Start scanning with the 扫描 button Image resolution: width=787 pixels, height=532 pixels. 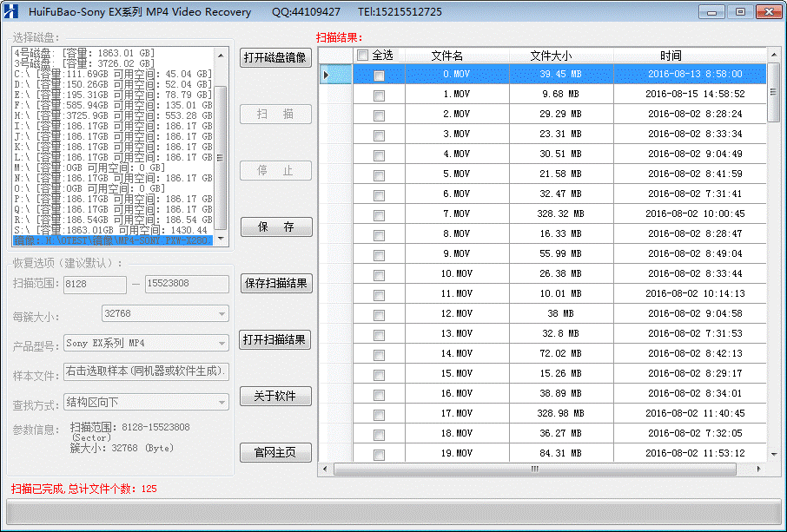click(275, 115)
